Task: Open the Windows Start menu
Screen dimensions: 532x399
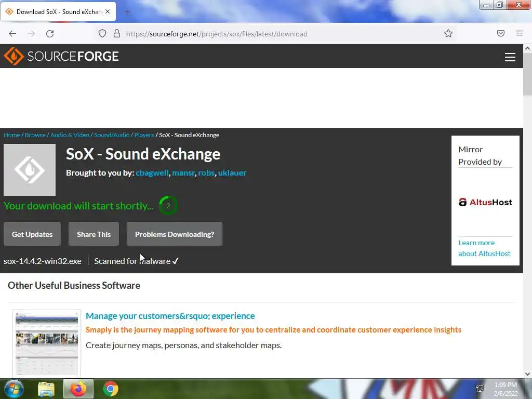Action: pyautogui.click(x=13, y=389)
